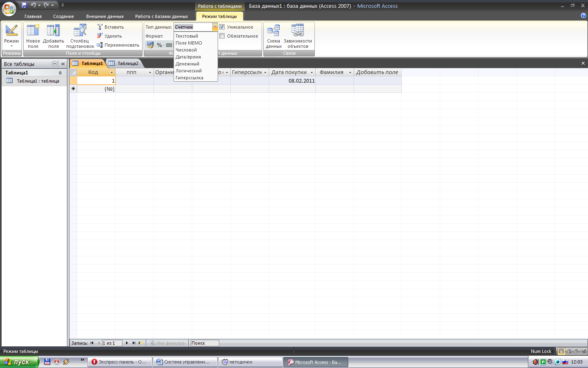This screenshot has width=588, height=368.
Task: Open the Все таблицы pane category dropdown
Action: point(54,64)
